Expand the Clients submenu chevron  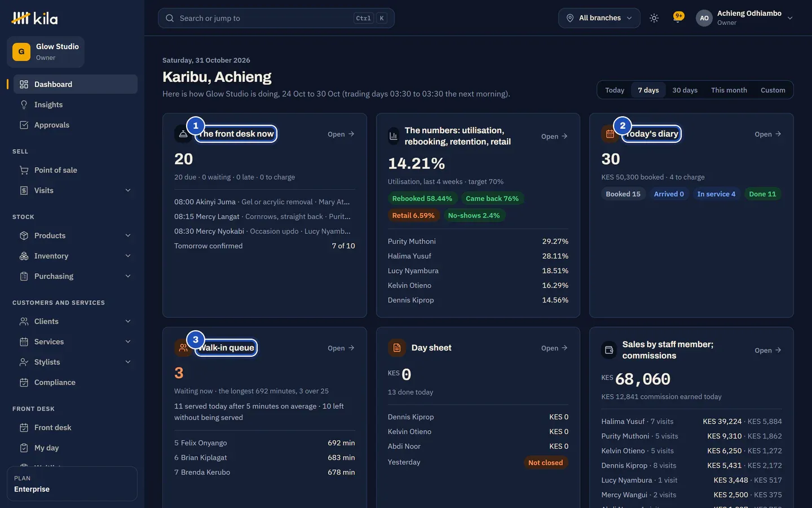pos(128,321)
